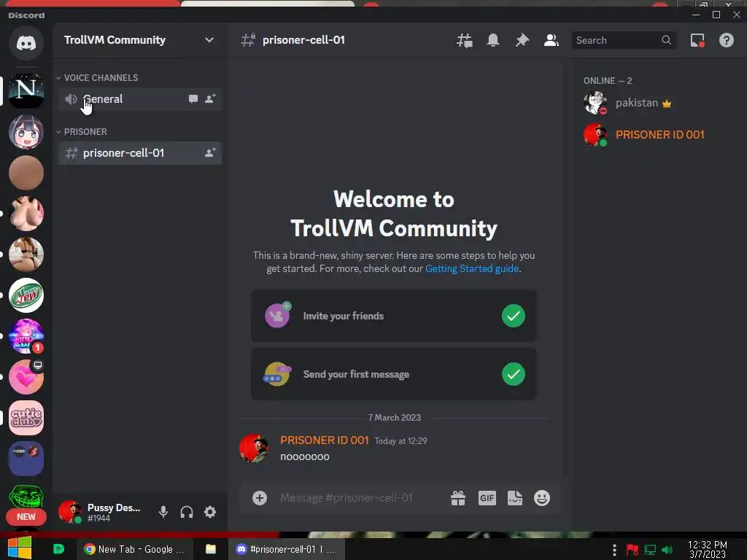Image resolution: width=747 pixels, height=560 pixels.
Task: Click Invite your friends card
Action: 393,316
